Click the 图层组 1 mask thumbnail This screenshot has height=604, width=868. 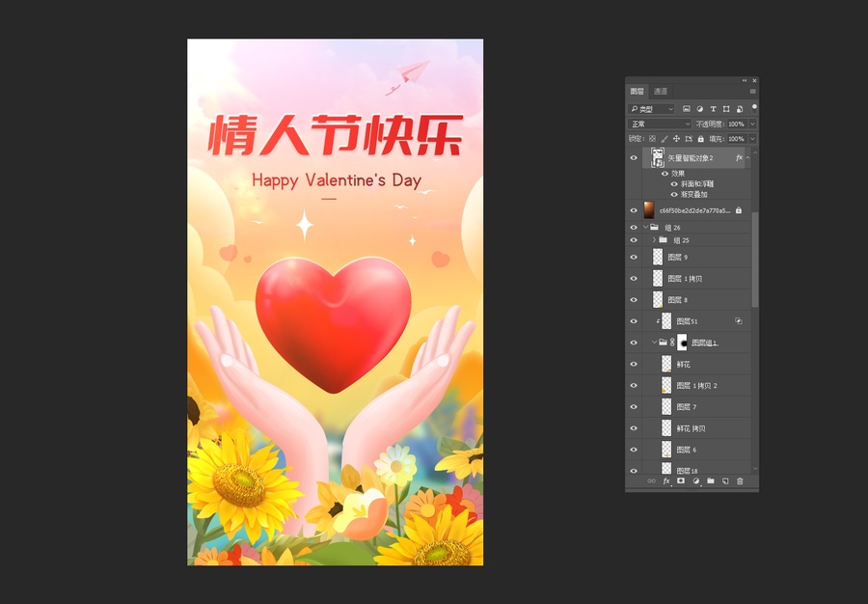click(682, 343)
